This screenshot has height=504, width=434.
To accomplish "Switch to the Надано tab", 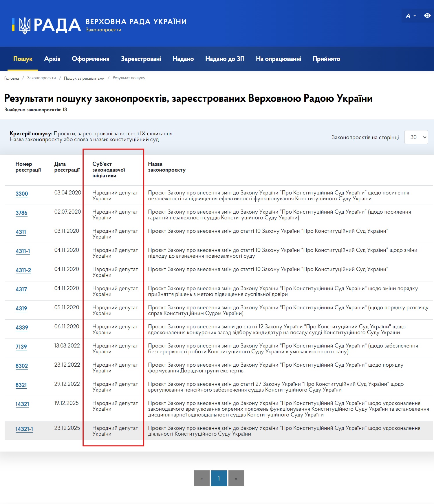I will 183,59.
